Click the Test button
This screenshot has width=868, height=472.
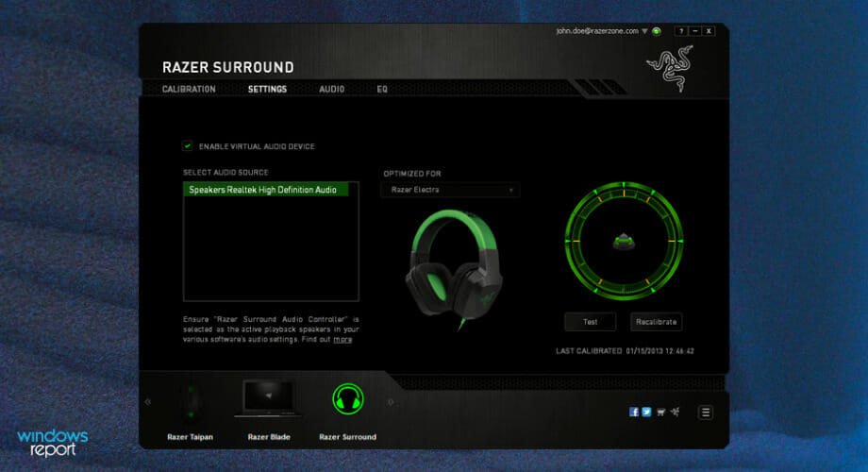point(590,322)
